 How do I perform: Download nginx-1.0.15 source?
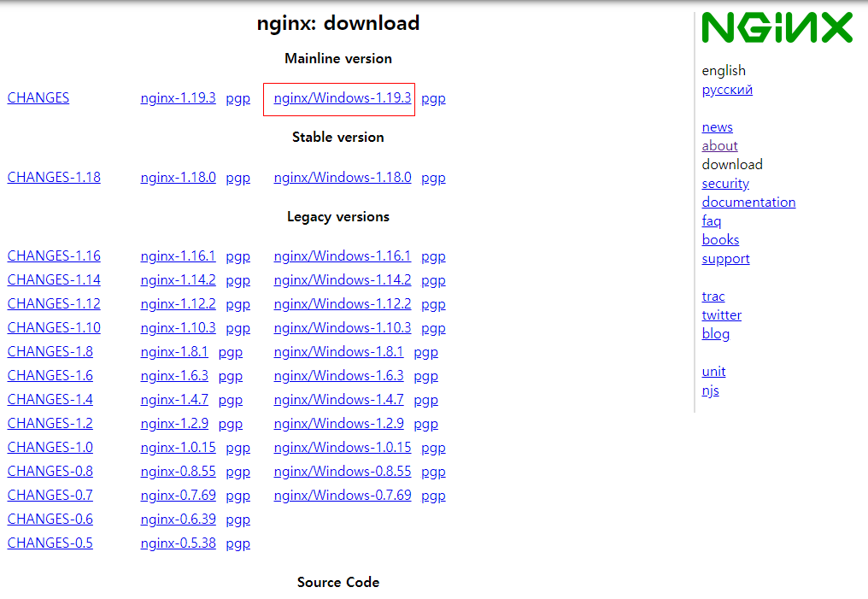[179, 447]
